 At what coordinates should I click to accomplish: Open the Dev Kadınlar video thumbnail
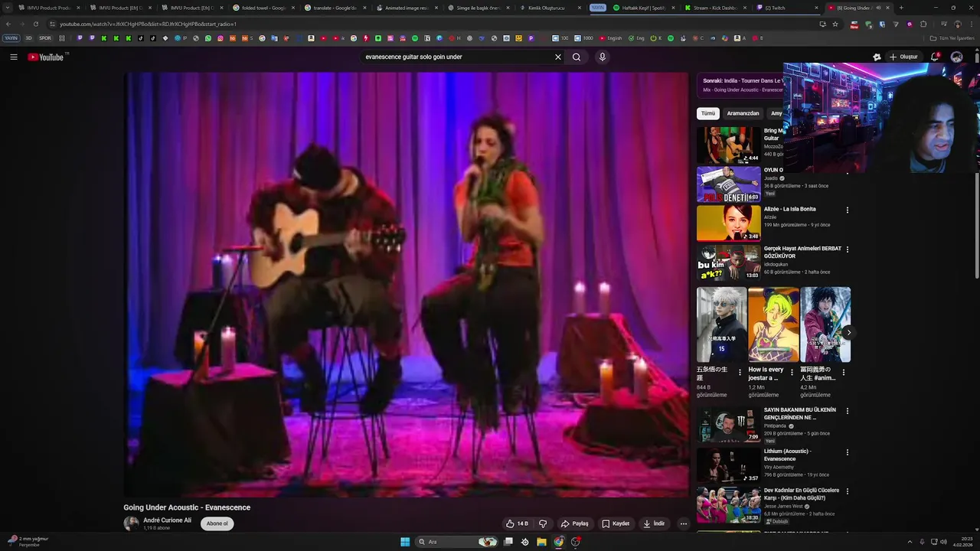pyautogui.click(x=728, y=504)
